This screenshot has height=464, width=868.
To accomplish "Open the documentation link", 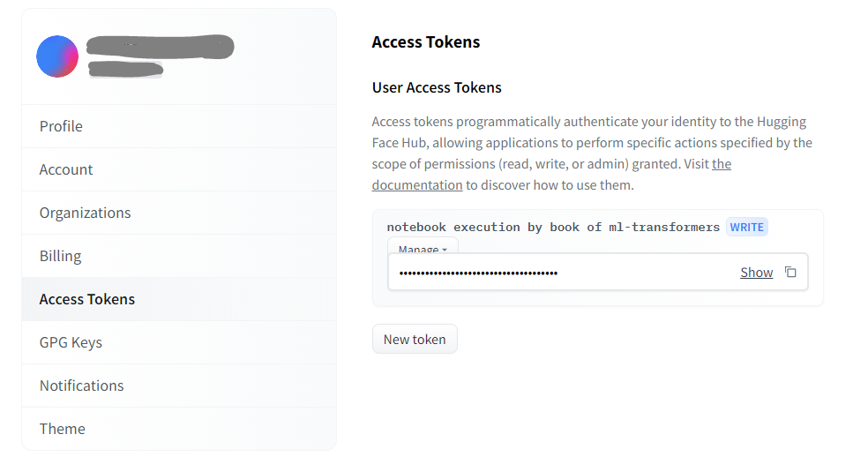I will (x=417, y=185).
